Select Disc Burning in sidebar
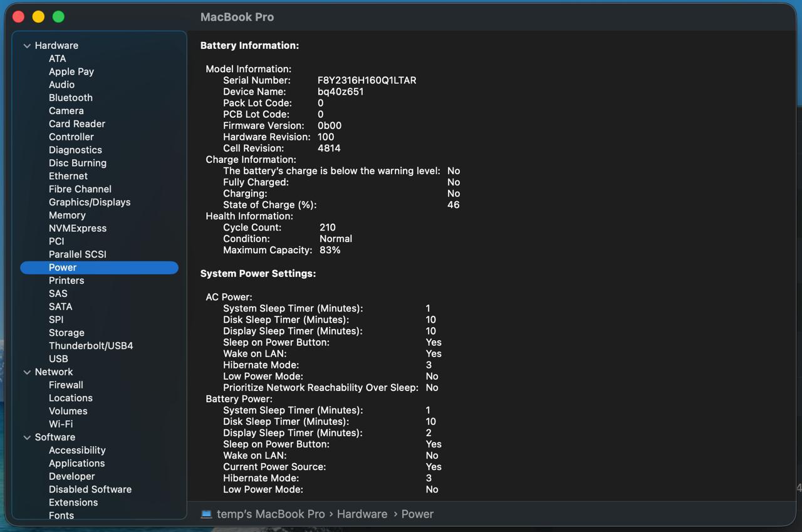The width and height of the screenshot is (802, 532). tap(78, 163)
